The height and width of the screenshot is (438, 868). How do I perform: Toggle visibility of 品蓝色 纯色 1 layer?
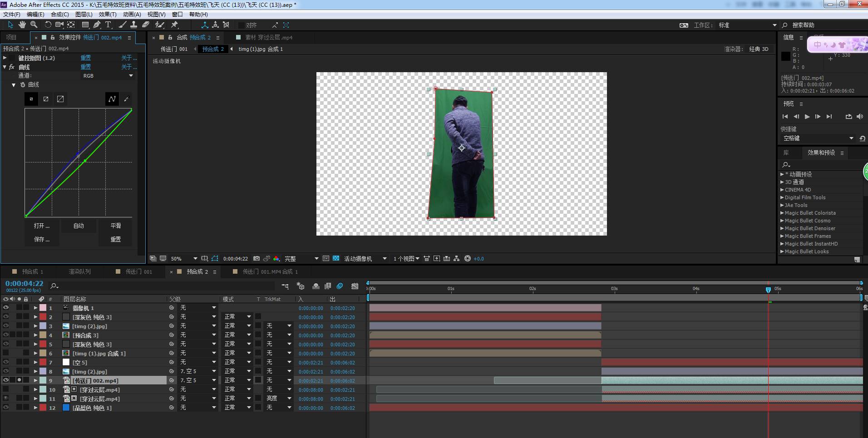pos(6,408)
